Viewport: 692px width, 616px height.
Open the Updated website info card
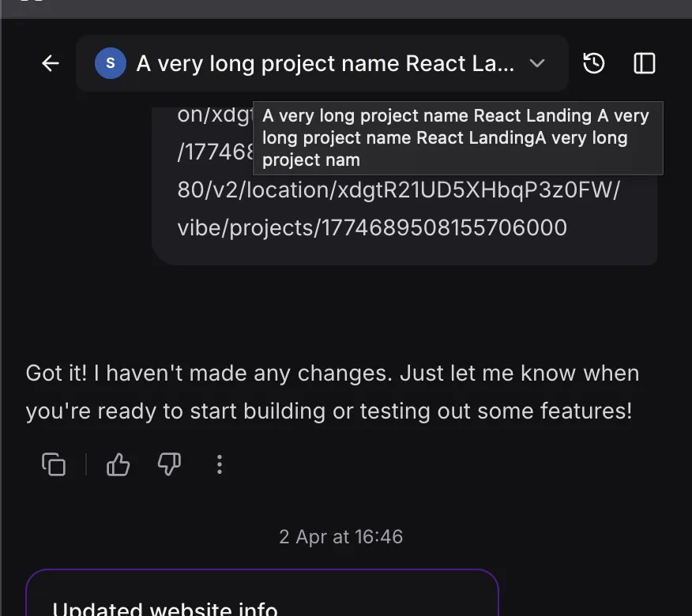tap(262, 596)
